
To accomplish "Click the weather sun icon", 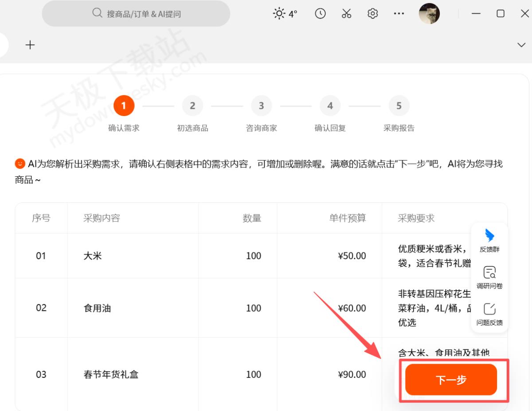I will coord(279,14).
